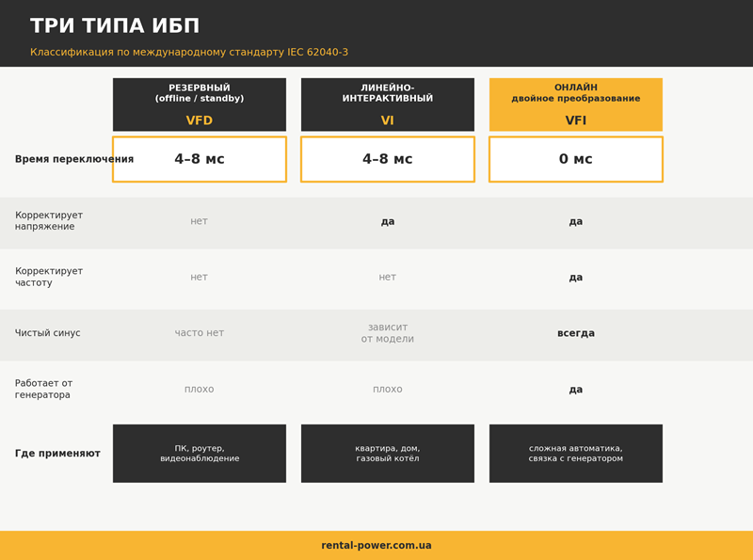Click the "Время переключения" row label
The image size is (753, 560).
pyautogui.click(x=74, y=159)
